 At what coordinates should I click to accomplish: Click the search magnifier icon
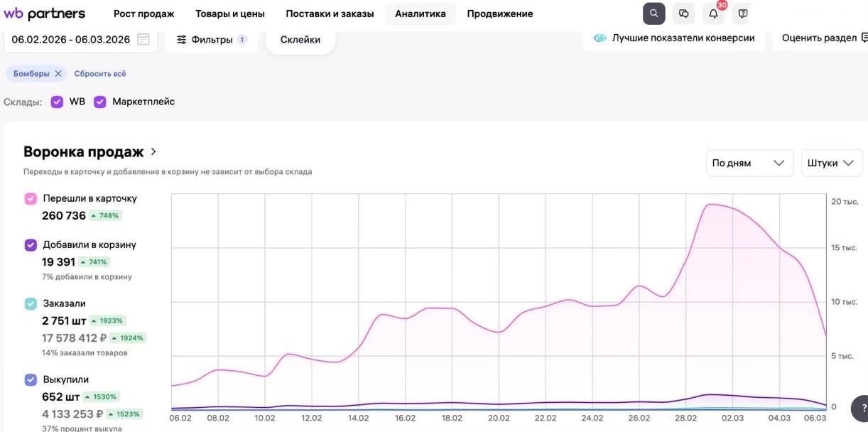[x=653, y=13]
